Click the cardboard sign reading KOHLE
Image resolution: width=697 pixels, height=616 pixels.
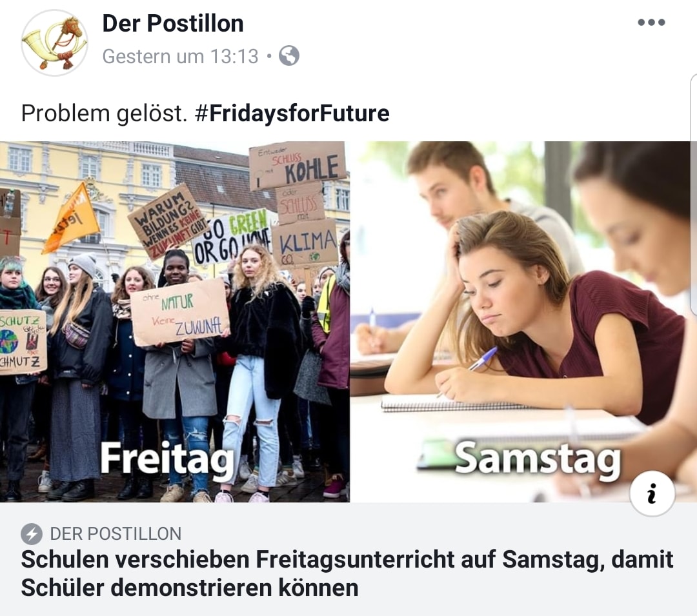click(x=298, y=164)
